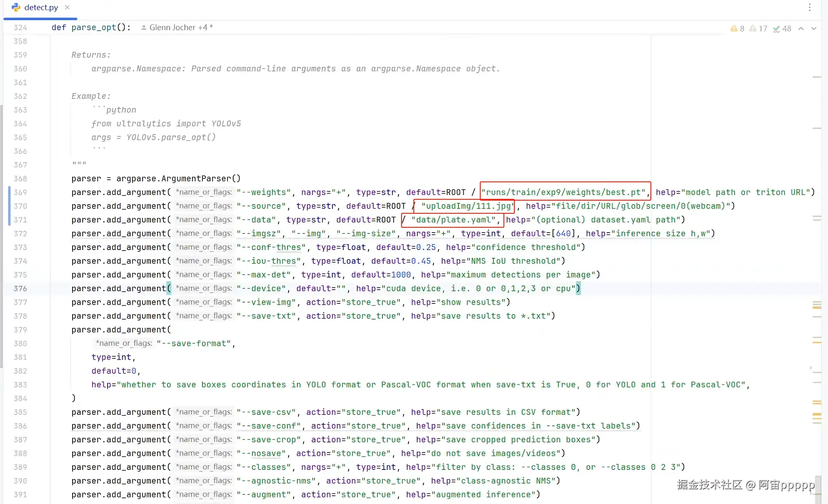Click the weak warnings indicator showing 17
This screenshot has height=504, width=828.
758,28
